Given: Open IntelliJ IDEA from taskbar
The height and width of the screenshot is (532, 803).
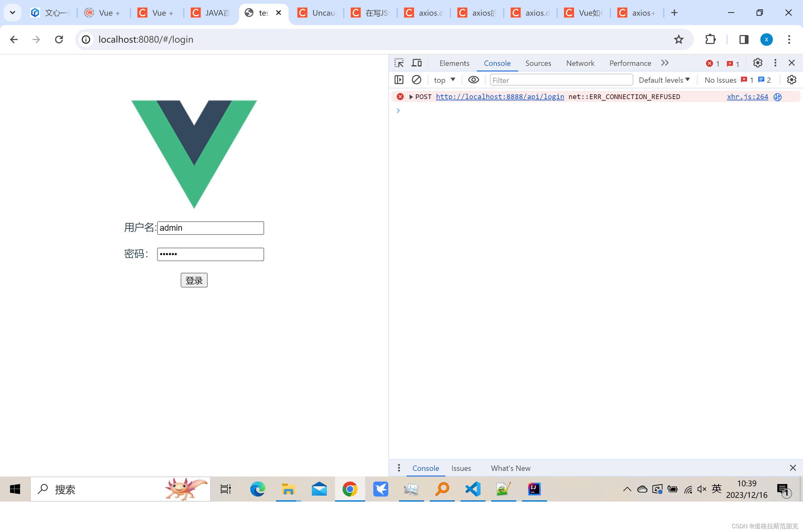Looking at the screenshot, I should [x=534, y=489].
